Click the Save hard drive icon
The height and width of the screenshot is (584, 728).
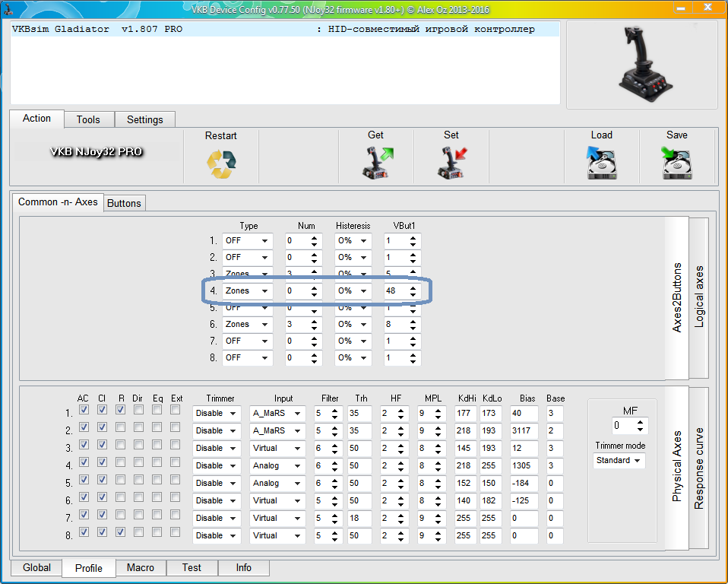point(676,163)
